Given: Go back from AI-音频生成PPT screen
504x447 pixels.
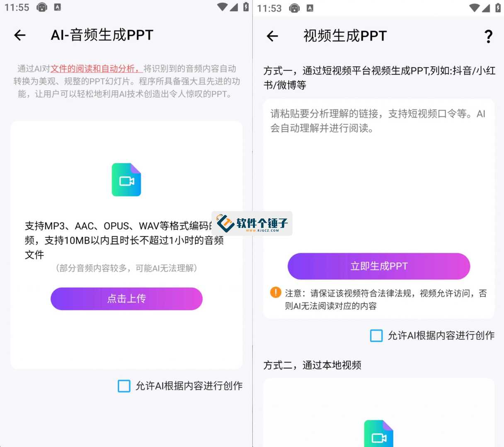Looking at the screenshot, I should pos(20,35).
